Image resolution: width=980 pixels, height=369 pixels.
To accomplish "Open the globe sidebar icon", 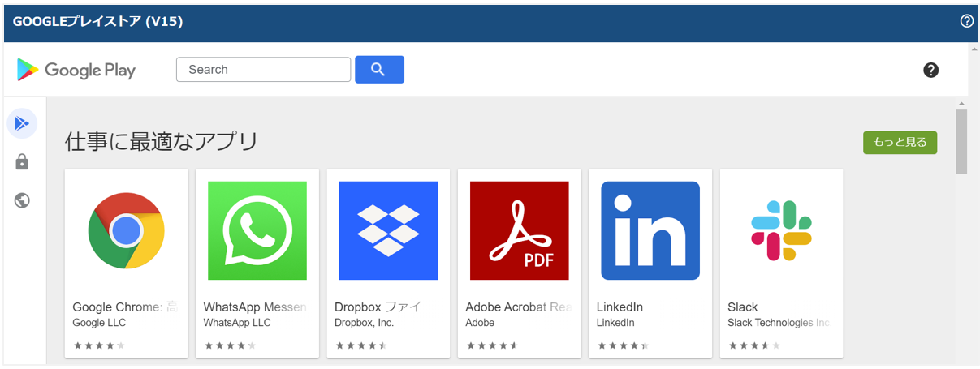I will point(22,200).
